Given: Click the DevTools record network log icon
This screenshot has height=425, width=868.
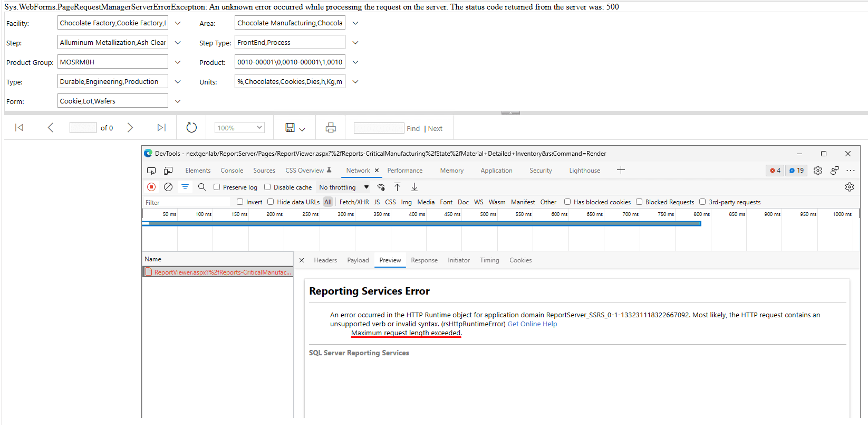Looking at the screenshot, I should (x=151, y=187).
